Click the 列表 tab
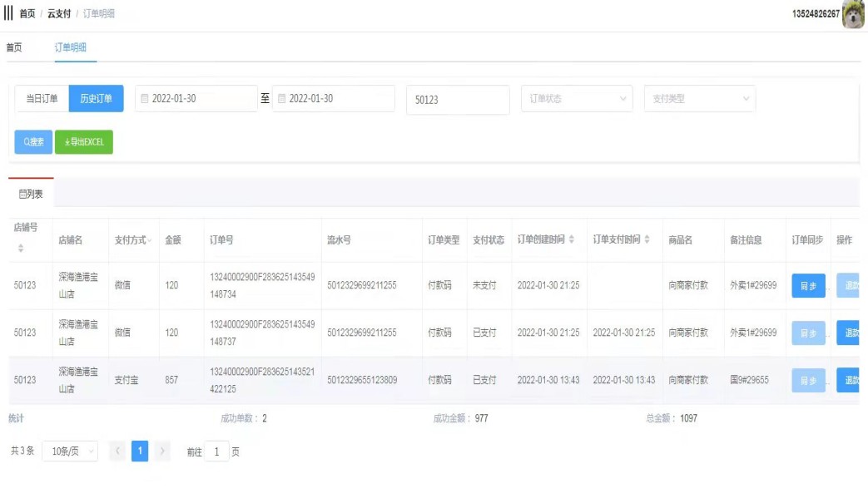The image size is (868, 503). point(31,194)
